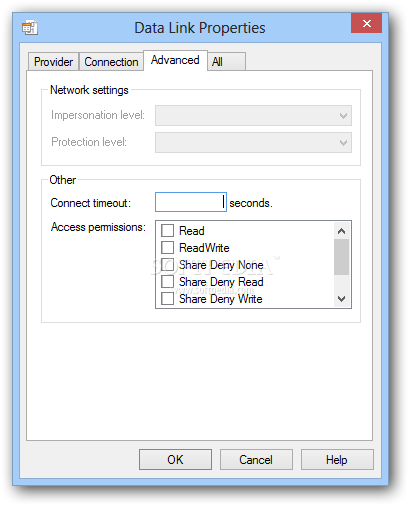Check the ReadWrite permission

167,247
